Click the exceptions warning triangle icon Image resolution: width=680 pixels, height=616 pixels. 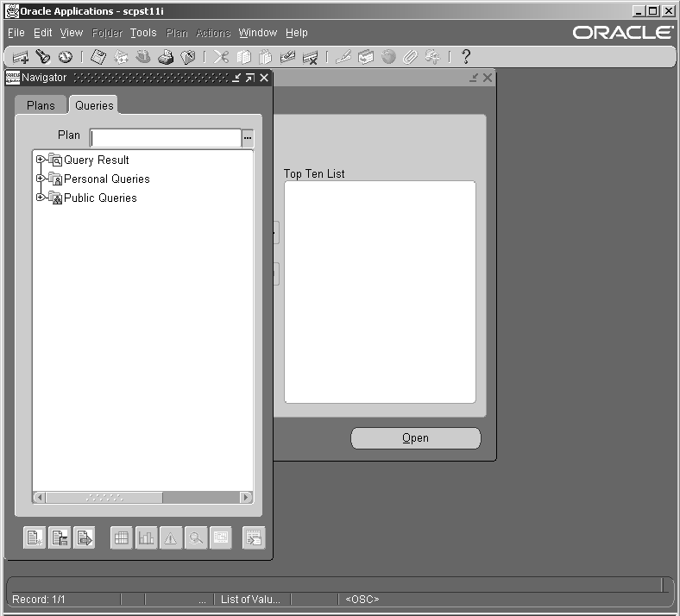(171, 538)
